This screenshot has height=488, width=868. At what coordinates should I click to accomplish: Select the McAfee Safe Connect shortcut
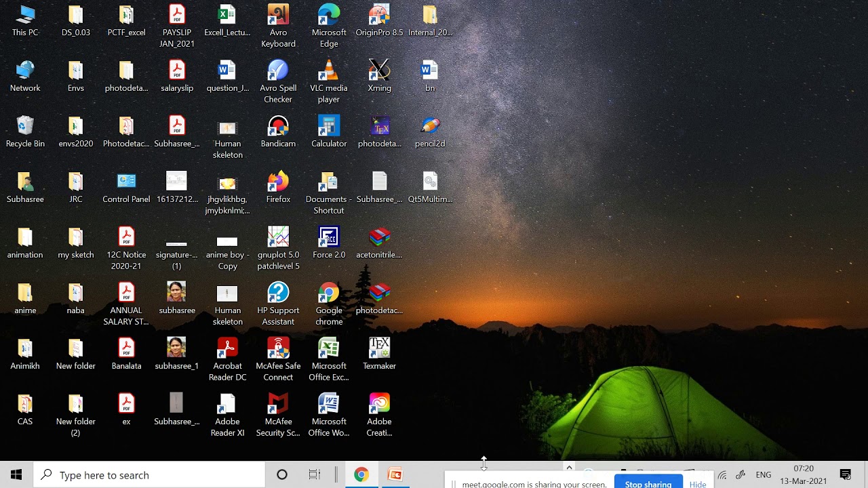(x=278, y=360)
